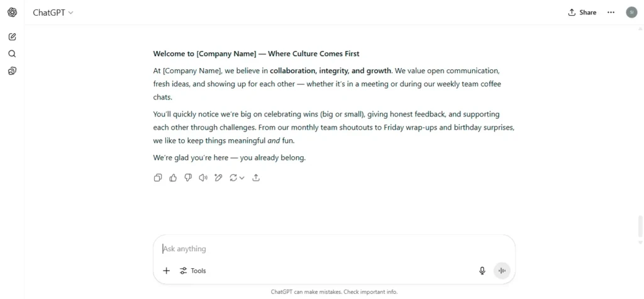
Task: Open the ChatGPT model selector dropdown
Action: [x=53, y=13]
